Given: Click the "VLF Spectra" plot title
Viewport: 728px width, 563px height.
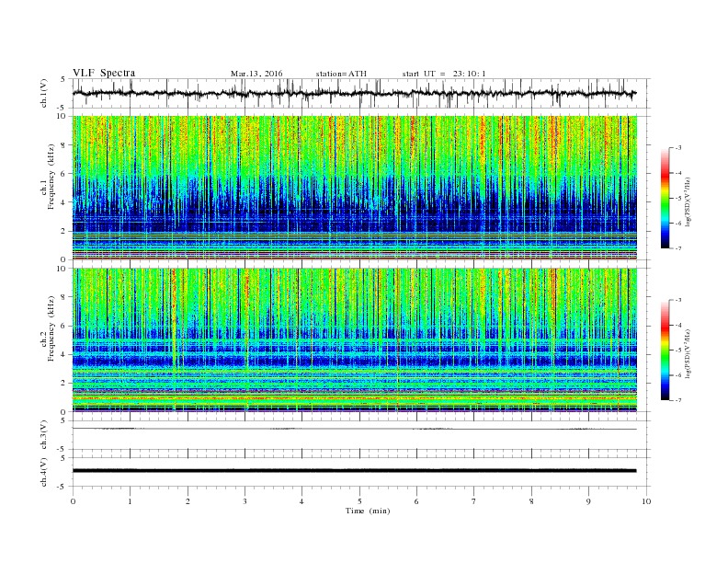Looking at the screenshot, I should 104,73.
